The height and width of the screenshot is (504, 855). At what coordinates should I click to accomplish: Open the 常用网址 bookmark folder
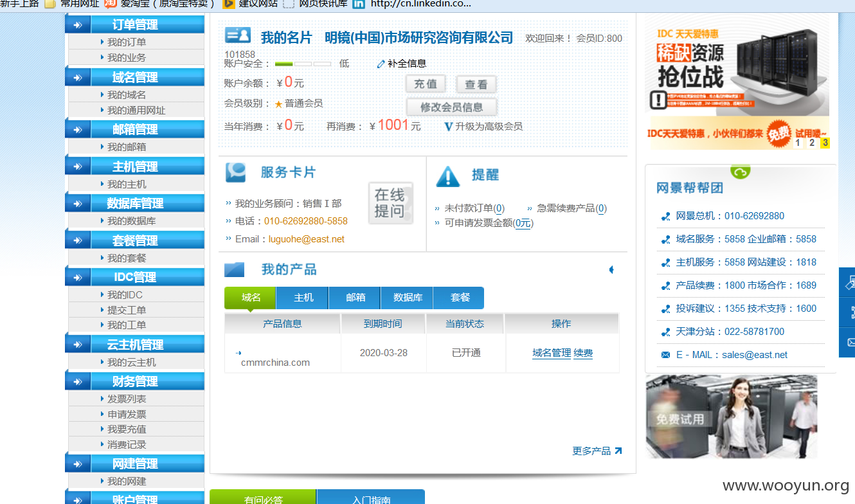click(x=71, y=4)
